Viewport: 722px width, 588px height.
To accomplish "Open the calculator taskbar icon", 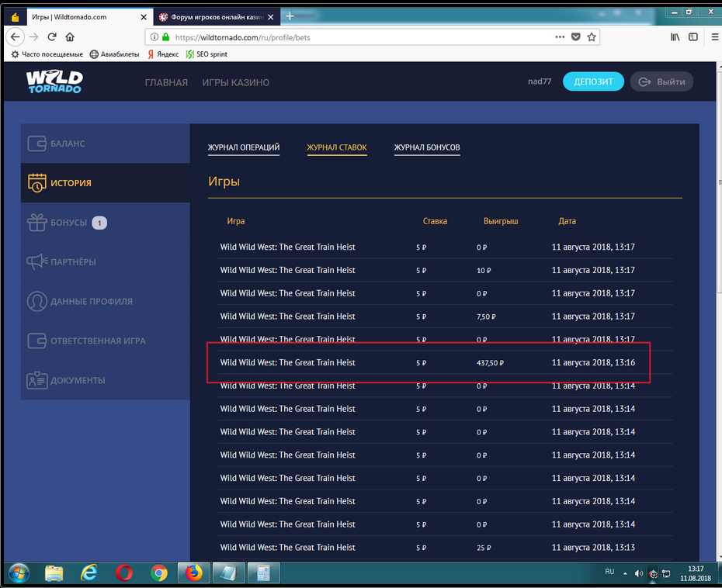I will tap(264, 573).
